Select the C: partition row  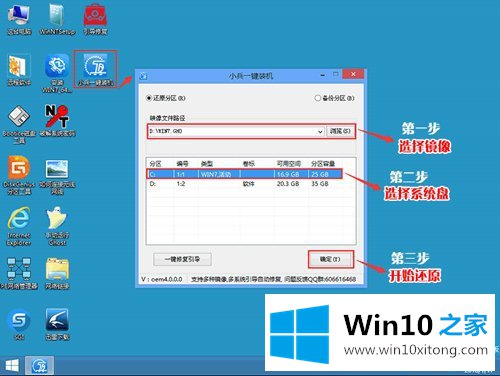[x=244, y=174]
